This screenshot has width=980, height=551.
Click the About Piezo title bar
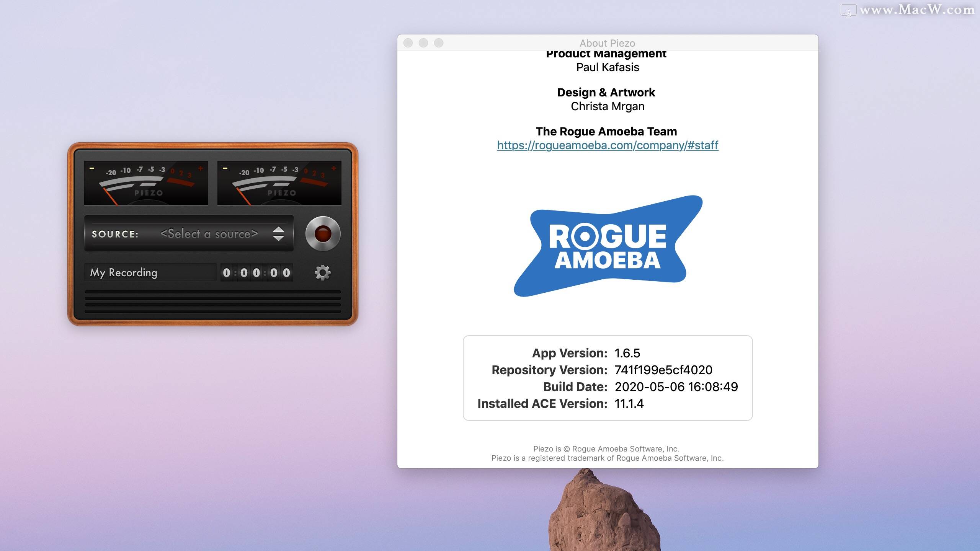click(x=607, y=42)
